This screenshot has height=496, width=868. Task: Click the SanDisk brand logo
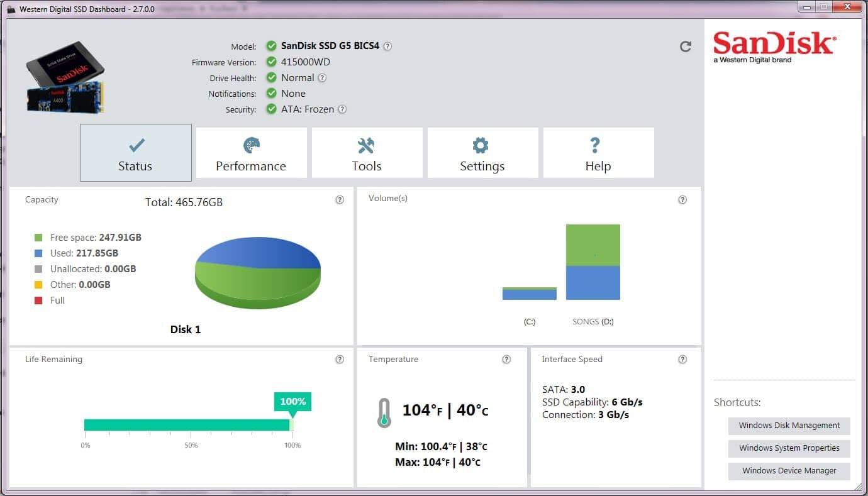[x=774, y=47]
